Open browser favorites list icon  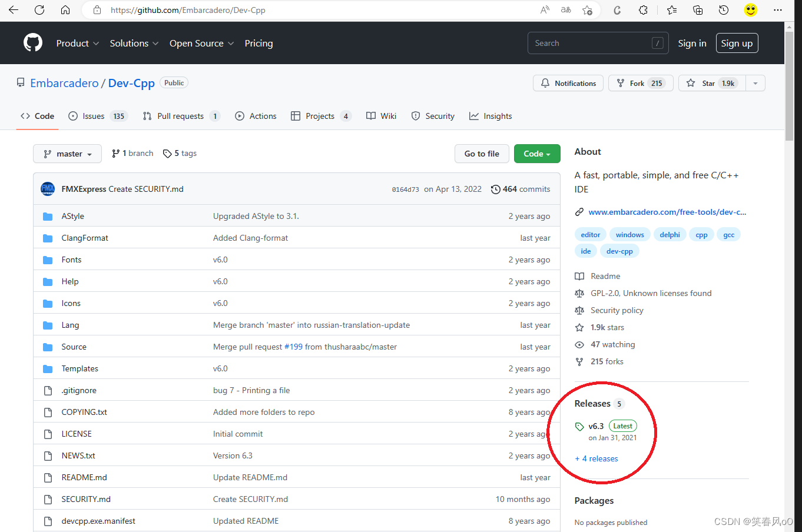(672, 10)
